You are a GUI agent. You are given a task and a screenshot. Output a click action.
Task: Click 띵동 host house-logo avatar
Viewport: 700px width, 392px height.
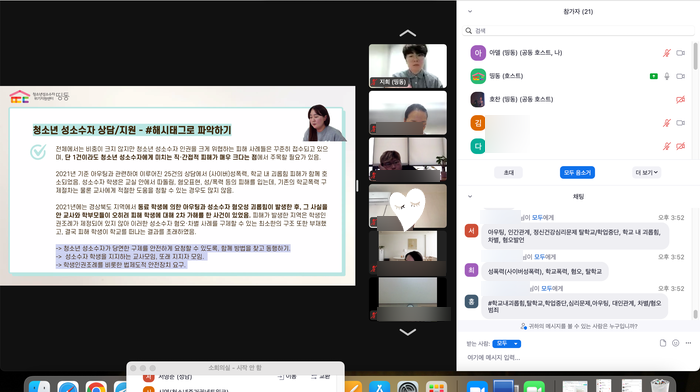point(478,76)
